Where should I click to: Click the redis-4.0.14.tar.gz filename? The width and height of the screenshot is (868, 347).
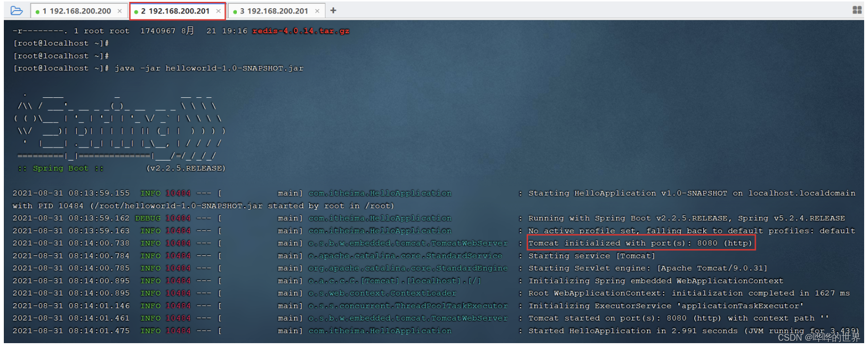[x=301, y=31]
